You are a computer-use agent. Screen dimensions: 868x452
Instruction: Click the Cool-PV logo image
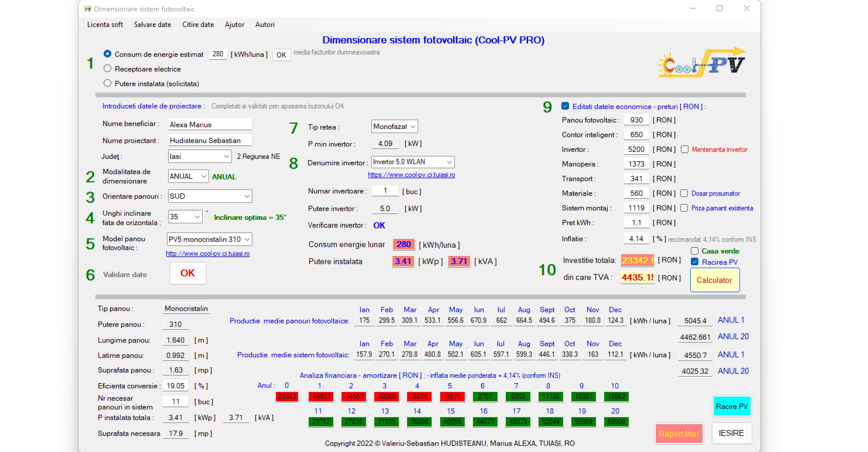coord(702,63)
